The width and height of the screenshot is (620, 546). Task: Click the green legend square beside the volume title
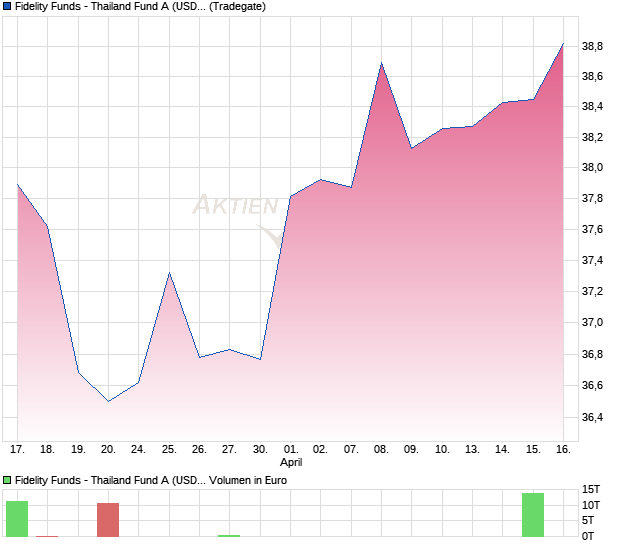(x=7, y=480)
